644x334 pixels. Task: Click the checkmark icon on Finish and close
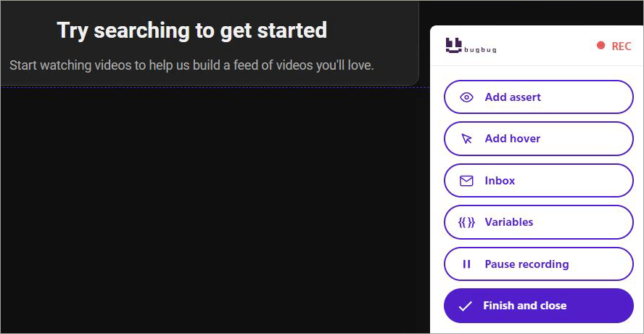point(466,306)
